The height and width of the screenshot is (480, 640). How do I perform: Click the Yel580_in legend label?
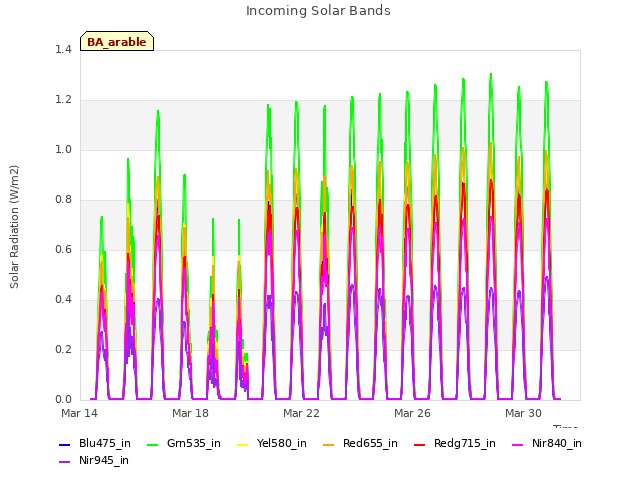point(281,444)
